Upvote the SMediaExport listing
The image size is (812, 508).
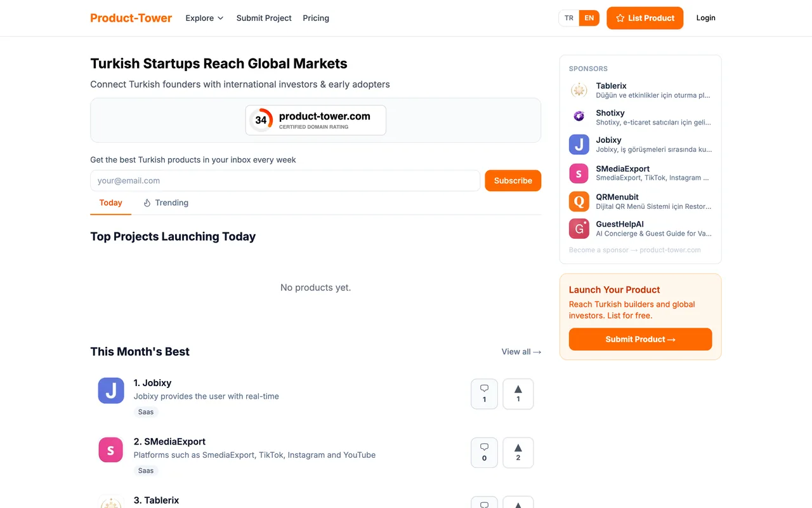click(518, 453)
